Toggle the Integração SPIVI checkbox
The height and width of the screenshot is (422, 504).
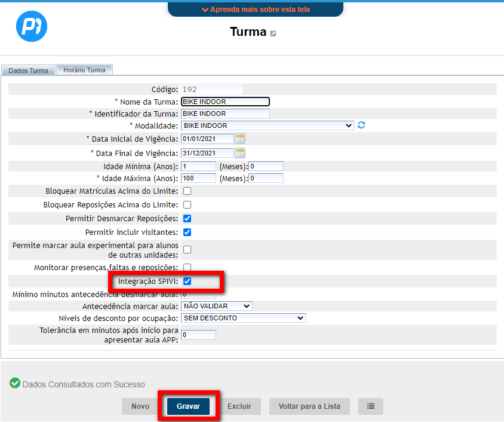[187, 282]
